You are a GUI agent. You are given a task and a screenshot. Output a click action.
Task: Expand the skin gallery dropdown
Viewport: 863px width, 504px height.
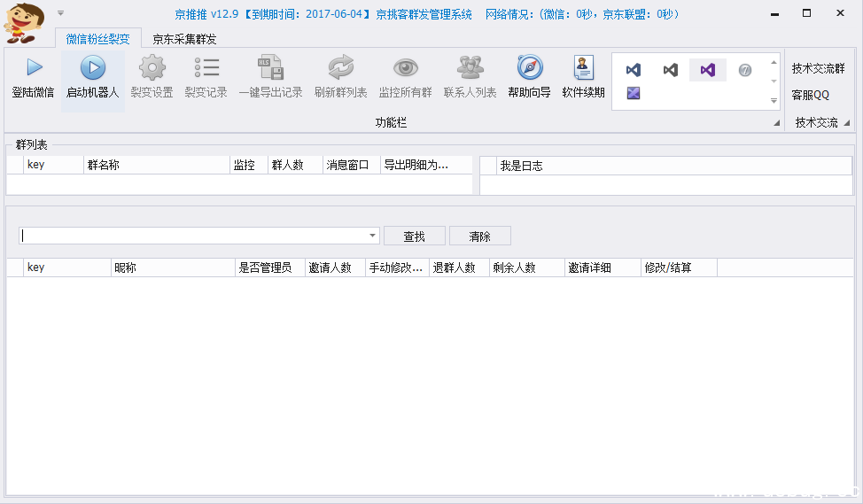point(774,101)
